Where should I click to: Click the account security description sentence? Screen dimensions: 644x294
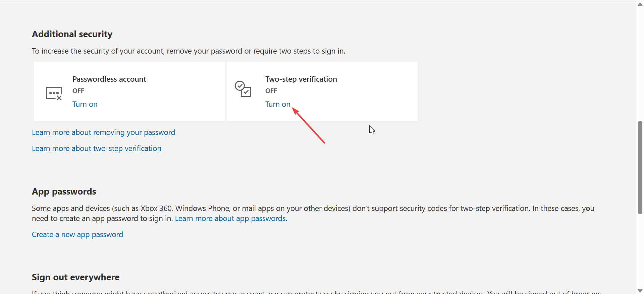(189, 51)
